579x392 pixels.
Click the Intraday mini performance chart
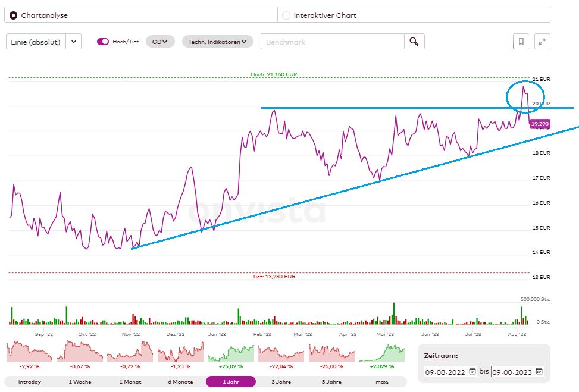(29, 351)
